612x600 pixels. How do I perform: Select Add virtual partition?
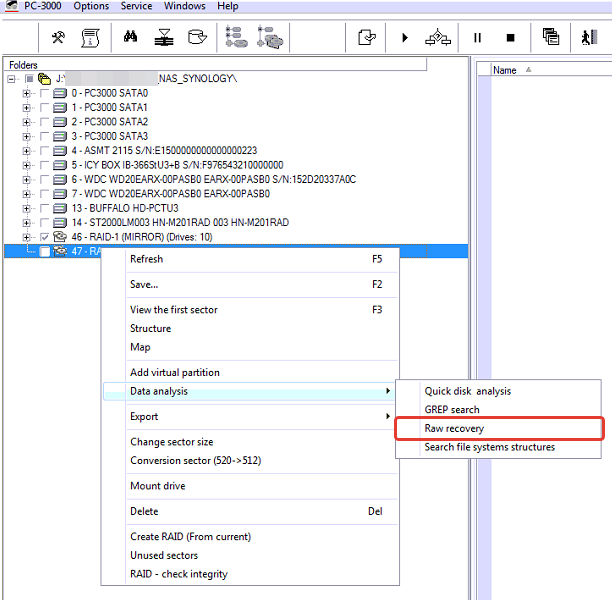250,372
